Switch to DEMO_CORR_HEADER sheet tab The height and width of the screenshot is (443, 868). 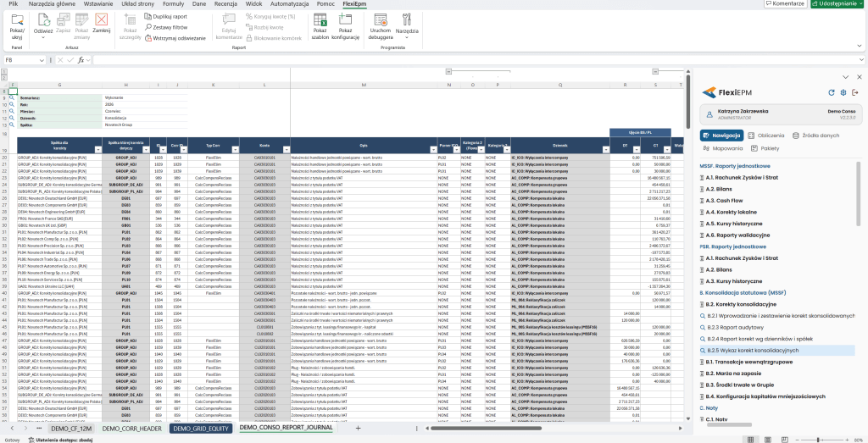[x=132, y=428]
